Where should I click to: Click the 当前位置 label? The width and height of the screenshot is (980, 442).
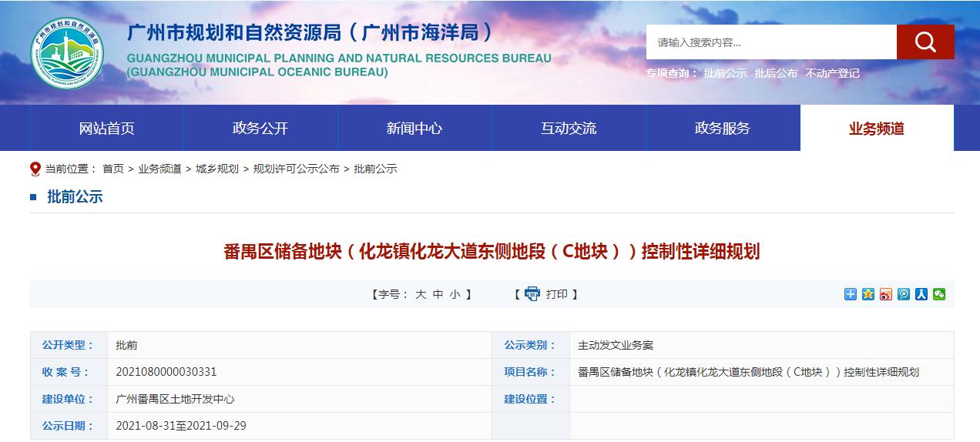70,169
